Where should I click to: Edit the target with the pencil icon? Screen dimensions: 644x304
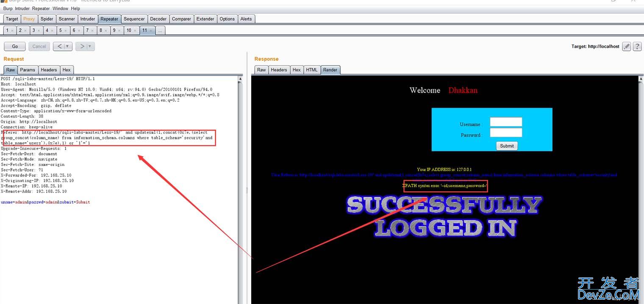tap(627, 47)
